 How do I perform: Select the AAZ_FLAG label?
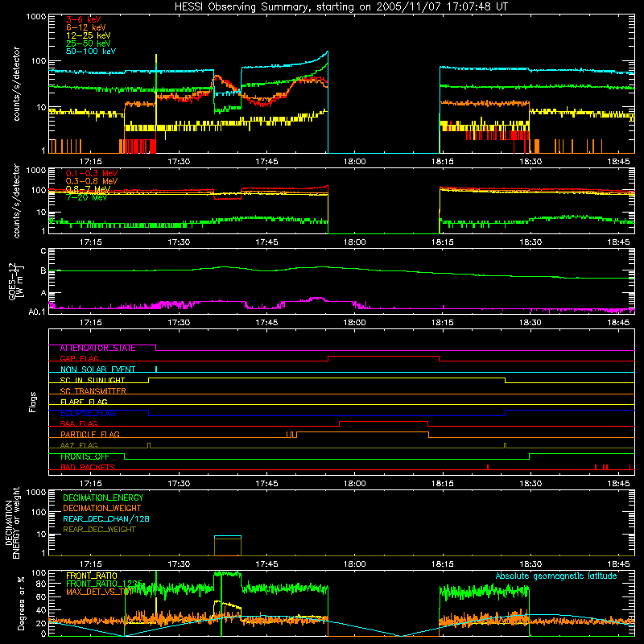tap(79, 445)
